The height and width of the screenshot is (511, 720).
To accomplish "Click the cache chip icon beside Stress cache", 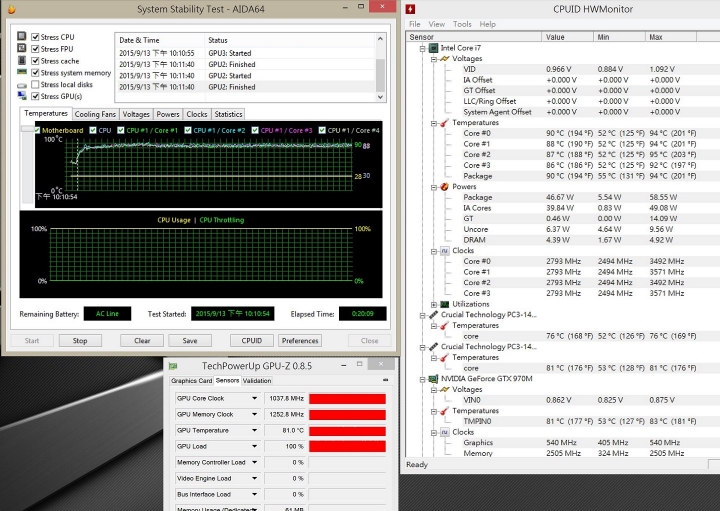I will click(21, 60).
